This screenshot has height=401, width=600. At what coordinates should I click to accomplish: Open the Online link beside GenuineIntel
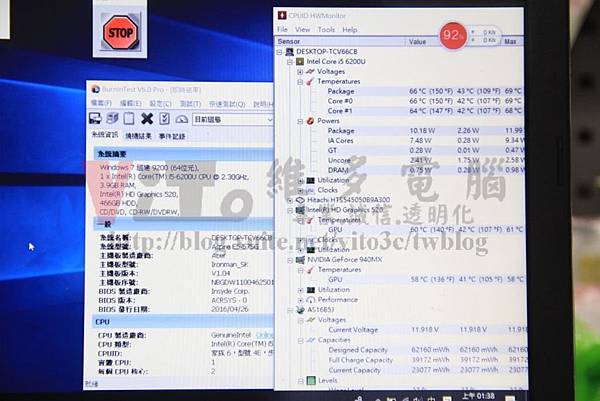pos(264,335)
